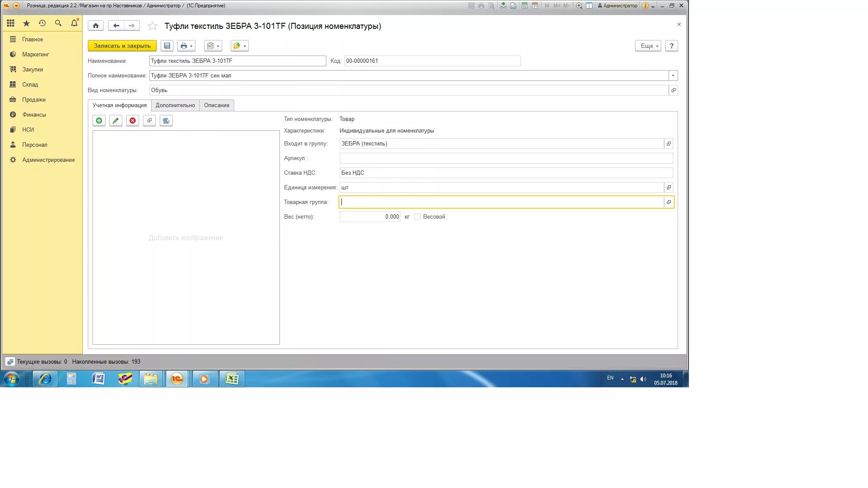Open the information icon in the title bar
The image size is (868, 488).
pos(645,6)
